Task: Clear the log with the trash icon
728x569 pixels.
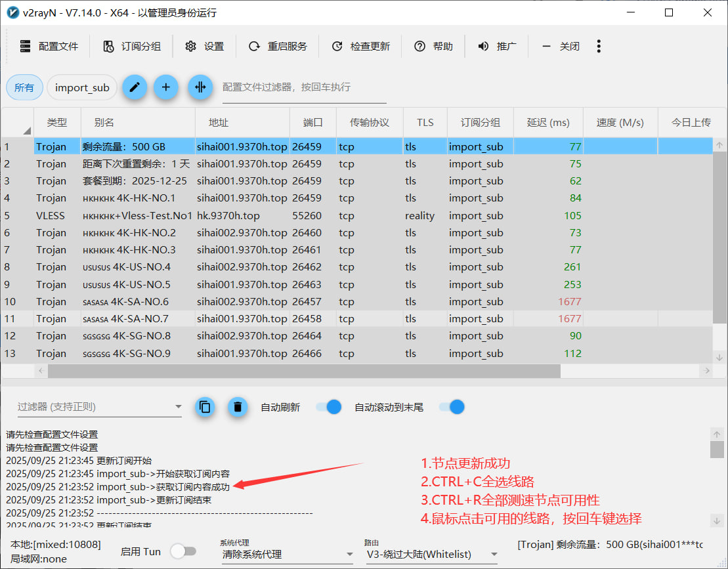Action: (x=238, y=407)
